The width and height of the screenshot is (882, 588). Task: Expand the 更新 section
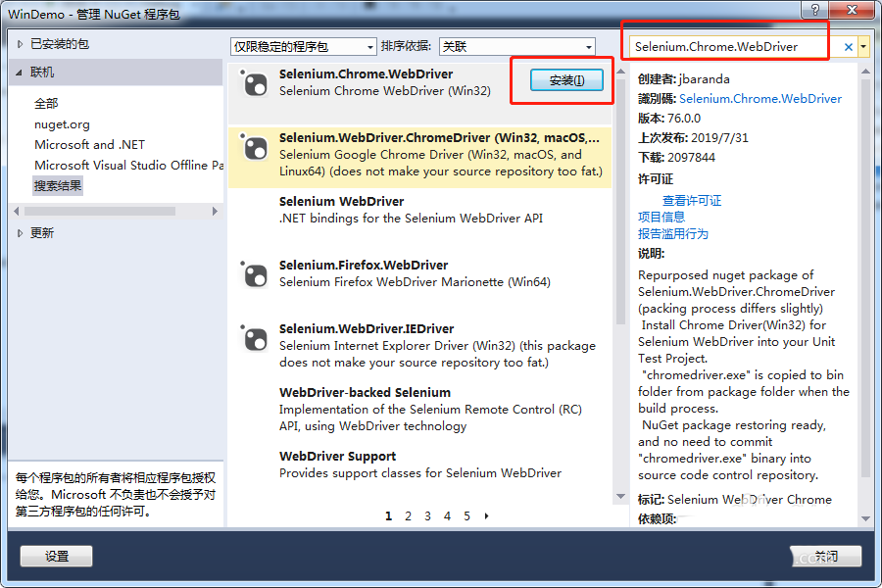(20, 233)
